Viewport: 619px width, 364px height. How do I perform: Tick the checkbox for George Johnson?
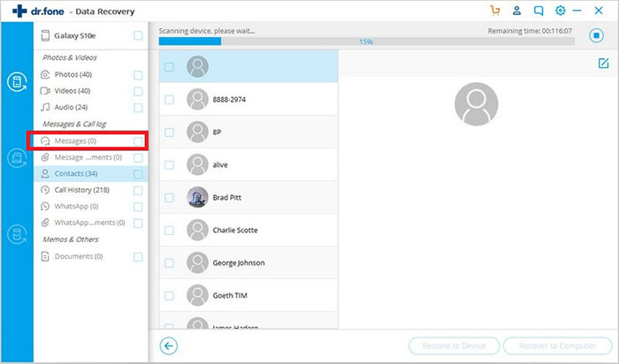[169, 262]
